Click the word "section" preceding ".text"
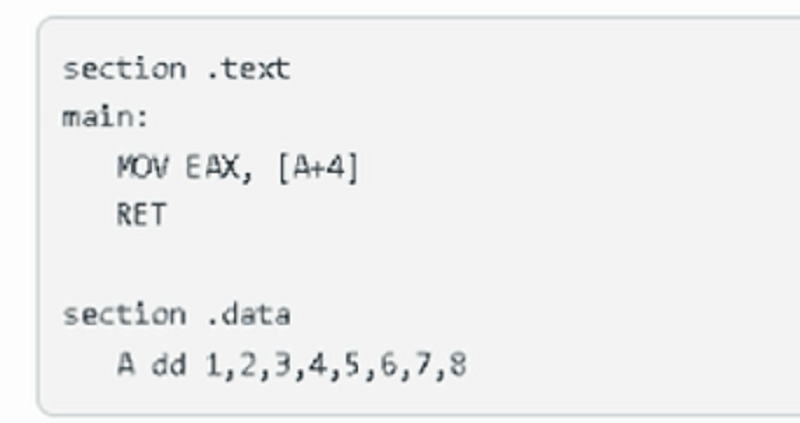 (124, 69)
